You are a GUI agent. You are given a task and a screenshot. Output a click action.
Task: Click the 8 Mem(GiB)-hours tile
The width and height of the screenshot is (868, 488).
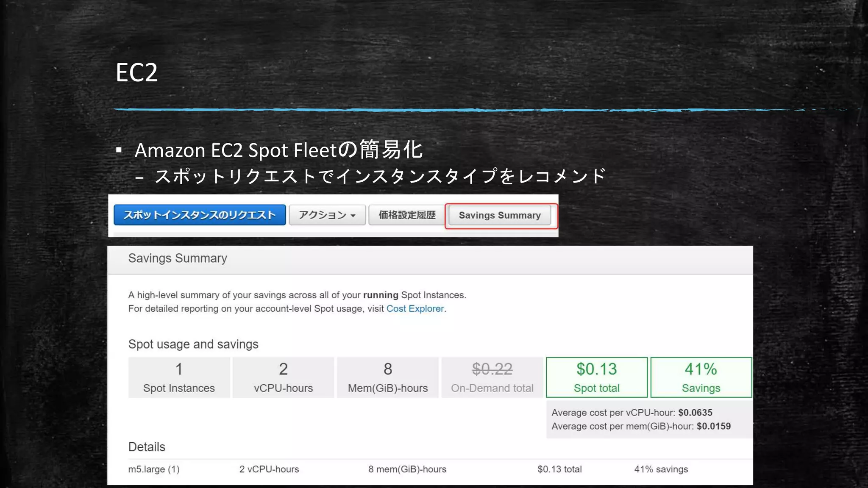388,377
